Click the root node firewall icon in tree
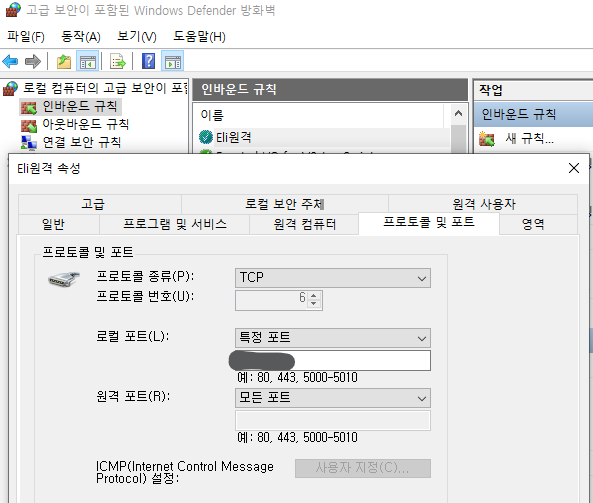Screen dimensions: 593x503 (x=10, y=88)
